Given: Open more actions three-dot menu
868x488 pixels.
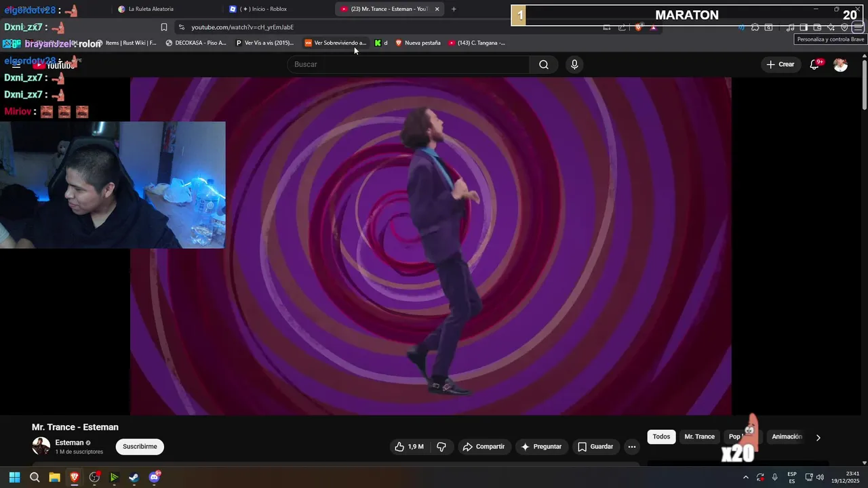Looking at the screenshot, I should click(631, 447).
